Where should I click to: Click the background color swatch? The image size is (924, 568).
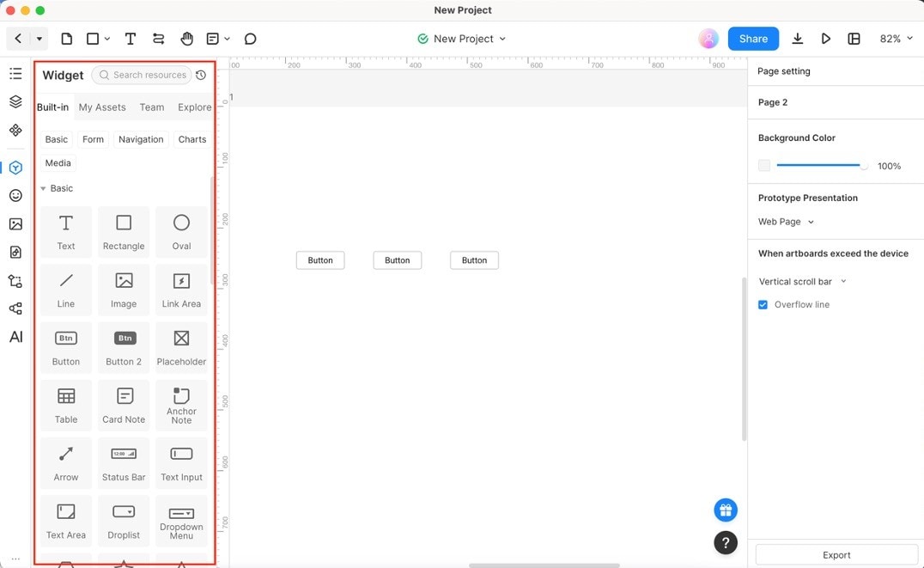764,166
